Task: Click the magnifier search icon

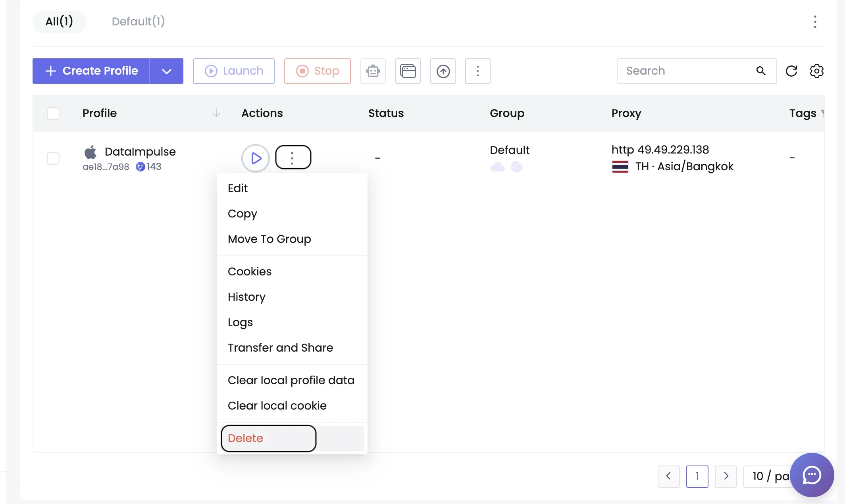Action: (760, 71)
